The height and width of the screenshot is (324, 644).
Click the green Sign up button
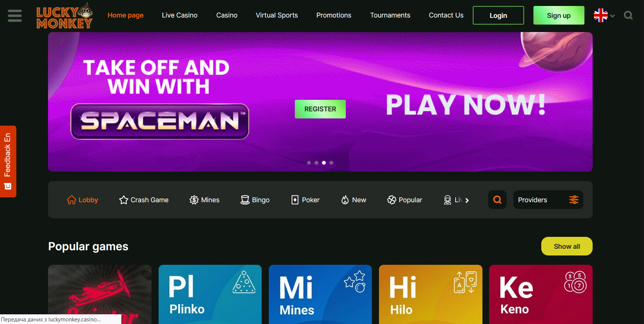click(x=558, y=16)
